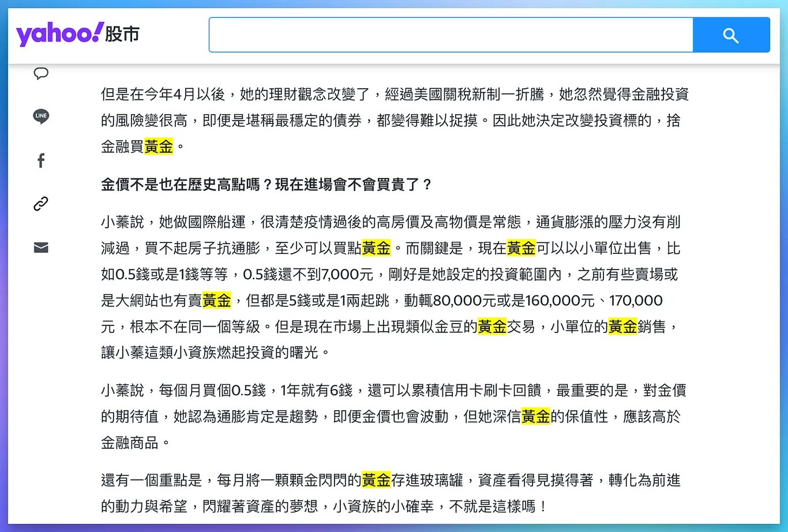Click highlighted 黃金 after 大網站也有賣
788x532 pixels.
tap(217, 300)
